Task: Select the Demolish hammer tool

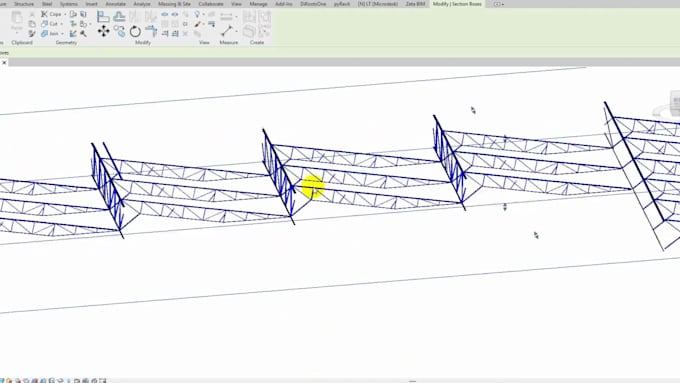Action: tap(83, 33)
